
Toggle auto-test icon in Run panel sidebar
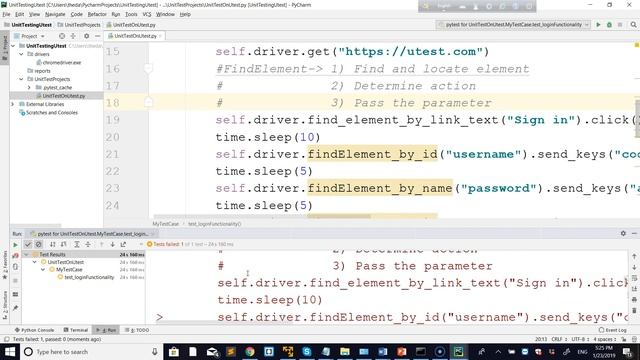tap(15, 267)
